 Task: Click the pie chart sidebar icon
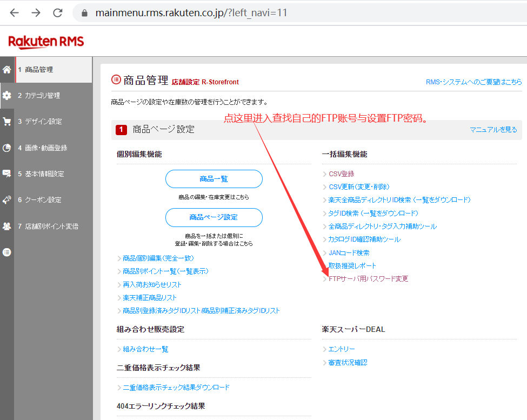pyautogui.click(x=6, y=148)
